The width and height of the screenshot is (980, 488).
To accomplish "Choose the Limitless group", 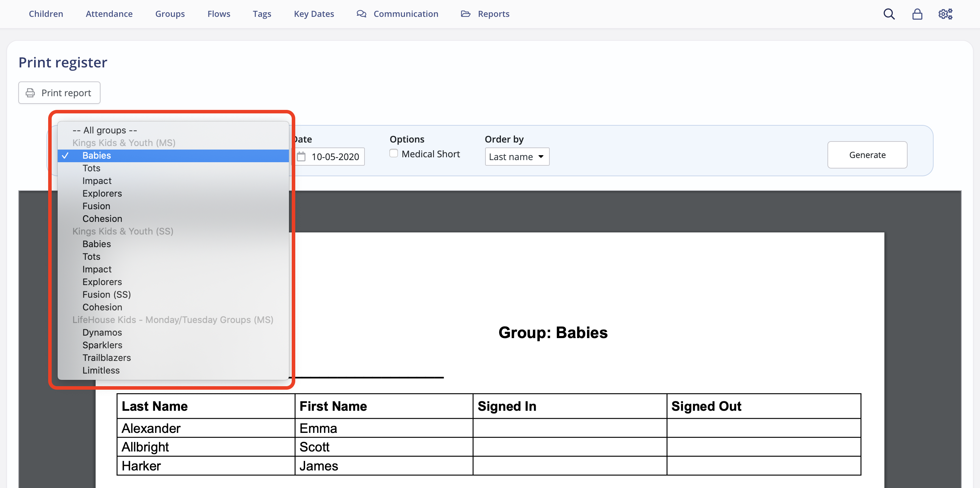I will (x=101, y=370).
